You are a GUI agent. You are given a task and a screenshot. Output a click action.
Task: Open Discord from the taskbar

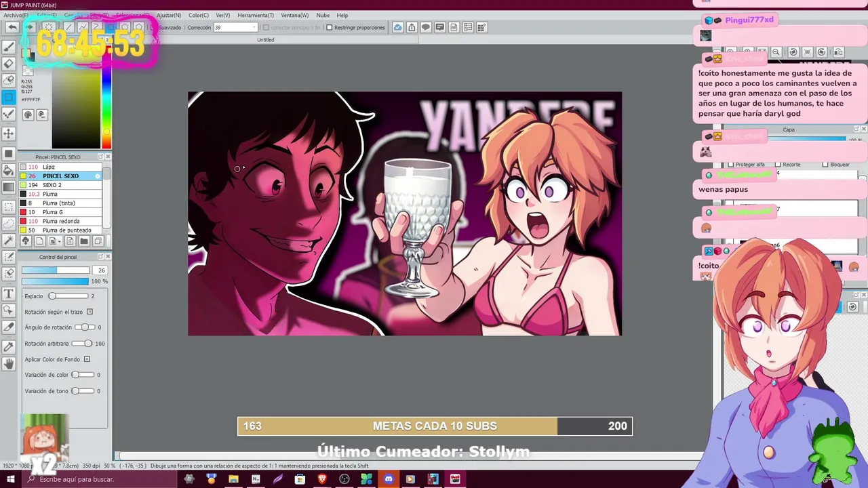click(389, 479)
